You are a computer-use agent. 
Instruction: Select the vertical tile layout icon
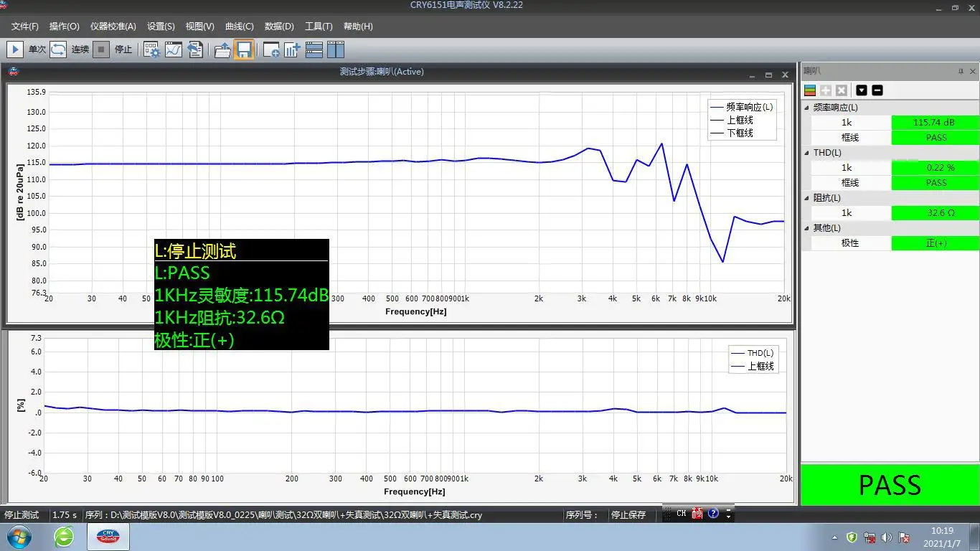336,50
